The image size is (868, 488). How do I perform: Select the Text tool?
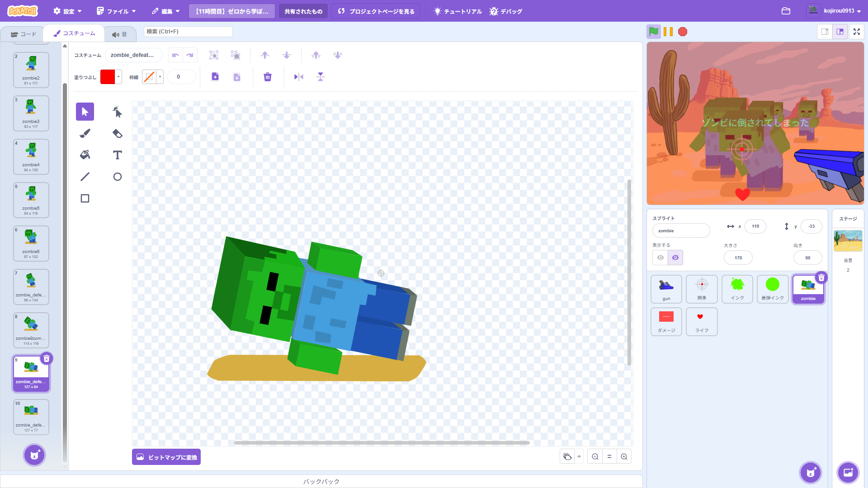tap(117, 155)
